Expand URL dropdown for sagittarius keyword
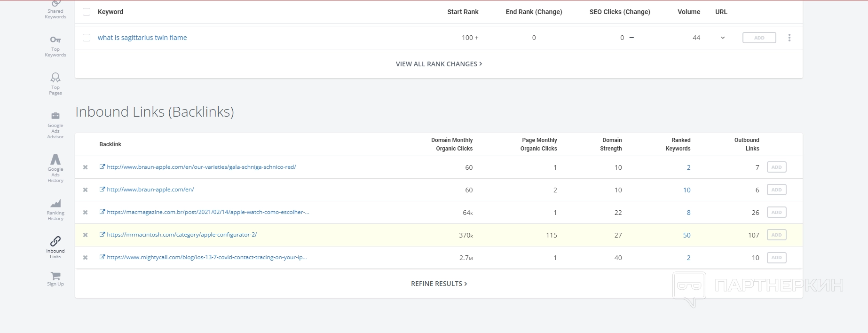Viewport: 868px width, 333px height. [723, 38]
